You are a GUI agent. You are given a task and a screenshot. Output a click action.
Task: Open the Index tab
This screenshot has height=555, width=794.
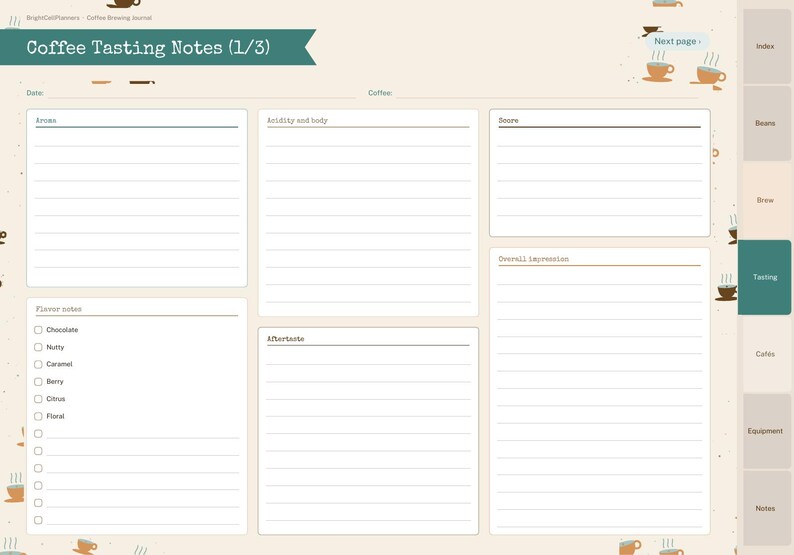[765, 46]
